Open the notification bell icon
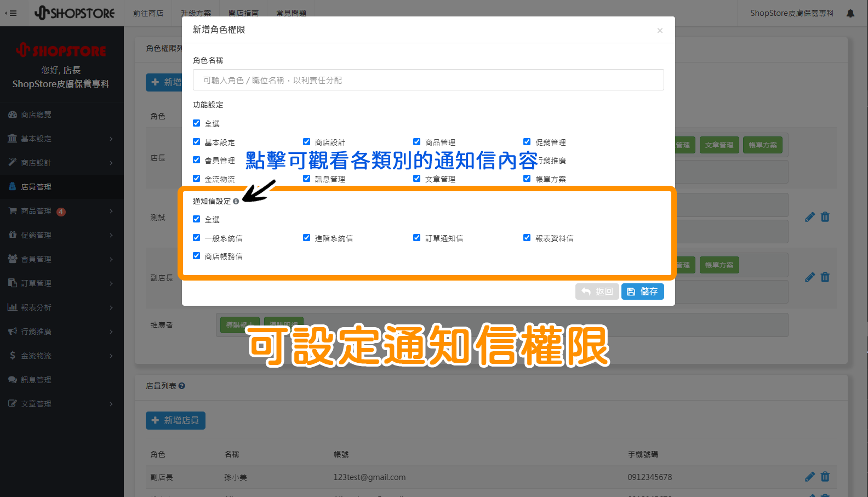The image size is (868, 497). pos(850,13)
